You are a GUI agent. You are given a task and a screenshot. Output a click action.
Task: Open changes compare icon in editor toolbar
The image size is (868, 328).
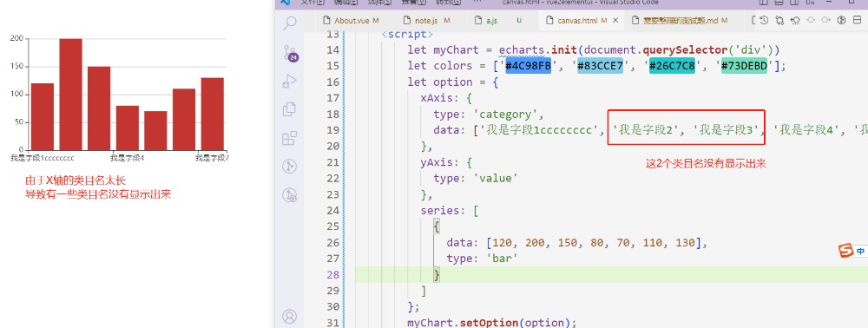780,21
